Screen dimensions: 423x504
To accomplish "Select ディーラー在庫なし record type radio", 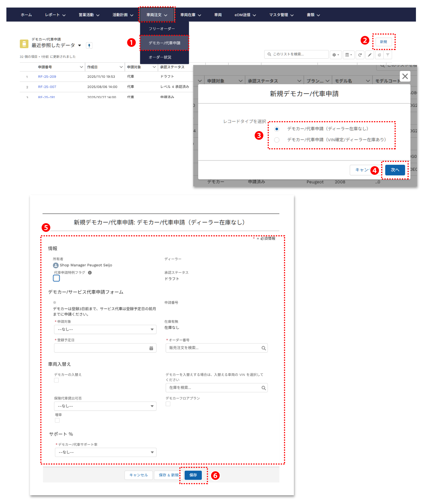I will 277,129.
